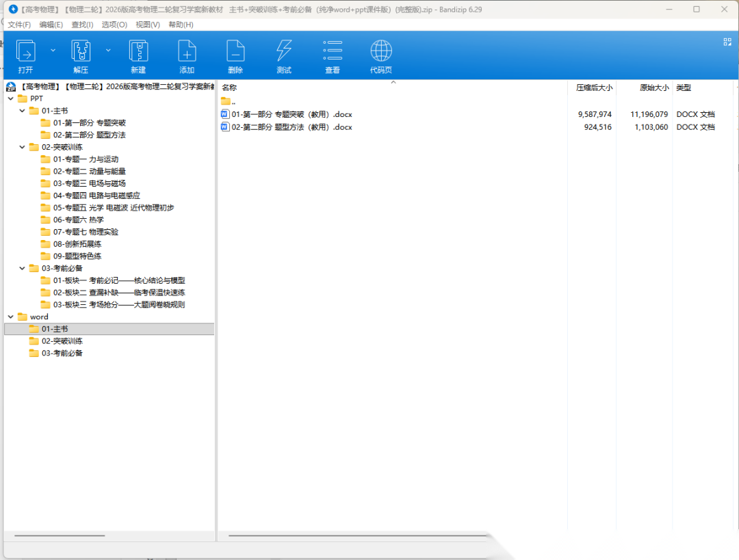This screenshot has height=560, width=739.
Task: Click the Delete (删除) toolbar icon
Action: click(x=235, y=52)
